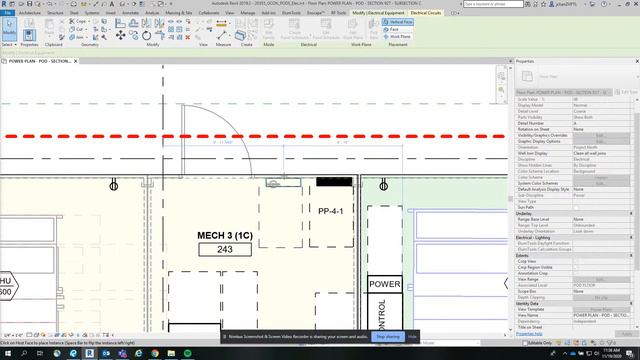This screenshot has width=640, height=360.
Task: Activate the Offset tool
Action: click(x=133, y=23)
